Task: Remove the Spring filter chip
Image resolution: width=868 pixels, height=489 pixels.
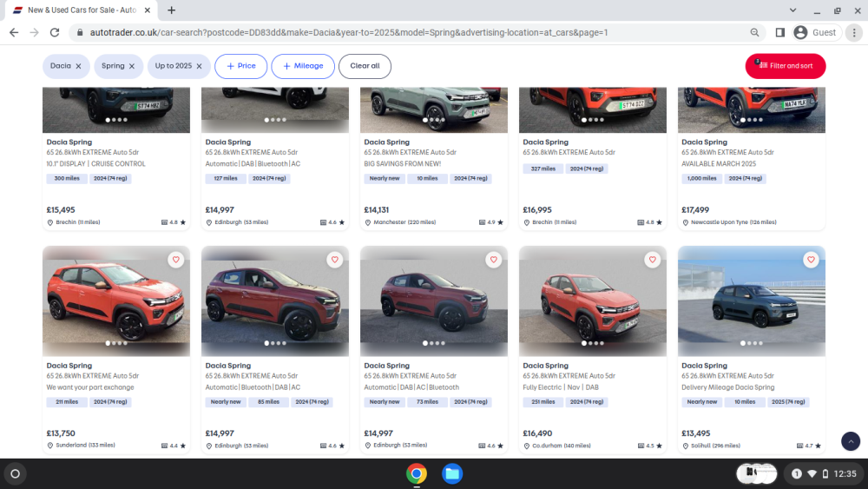Action: (x=132, y=67)
